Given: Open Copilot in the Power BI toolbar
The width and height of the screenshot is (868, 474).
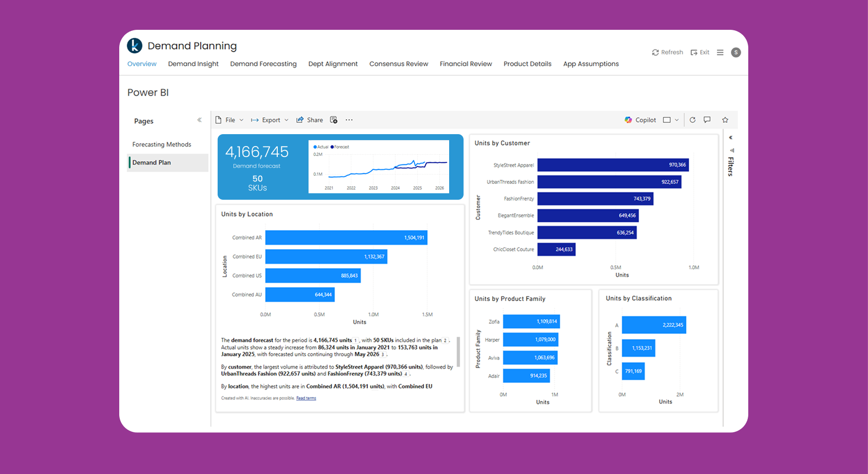Looking at the screenshot, I should click(640, 120).
